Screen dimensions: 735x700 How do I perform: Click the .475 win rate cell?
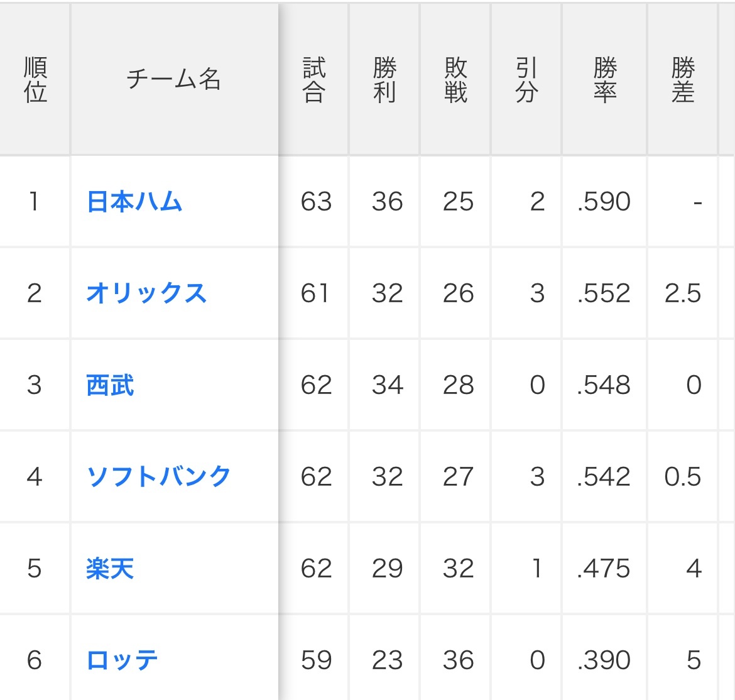(605, 569)
